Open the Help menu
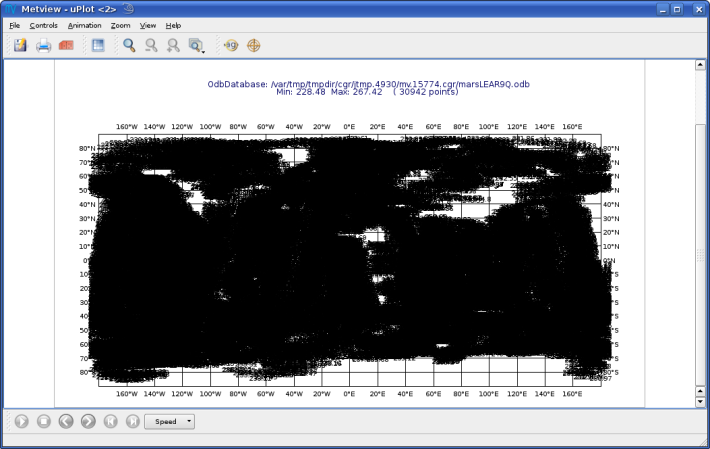The width and height of the screenshot is (710, 449). coord(173,25)
